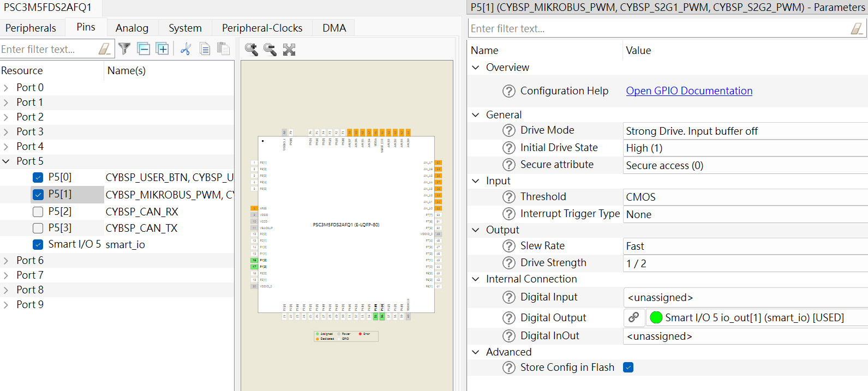The height and width of the screenshot is (391, 868).
Task: Expand the Port 6 tree node
Action: pos(6,261)
